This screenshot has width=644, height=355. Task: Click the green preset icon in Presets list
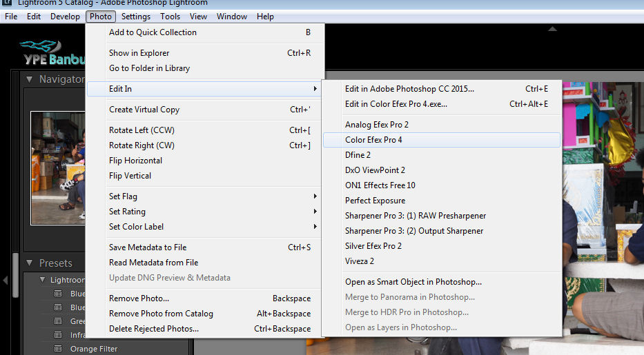(59, 321)
